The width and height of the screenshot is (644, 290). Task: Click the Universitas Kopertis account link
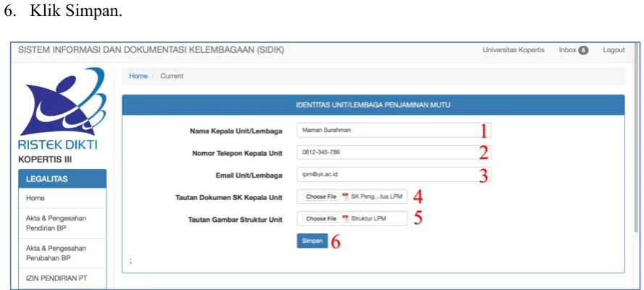(x=514, y=50)
